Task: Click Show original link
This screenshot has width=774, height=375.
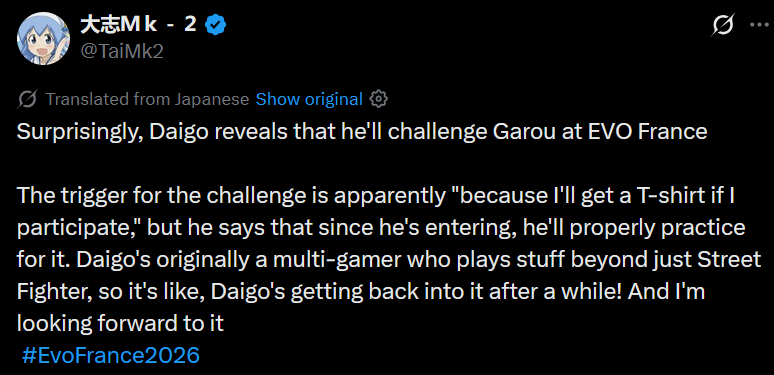Action: coord(309,99)
